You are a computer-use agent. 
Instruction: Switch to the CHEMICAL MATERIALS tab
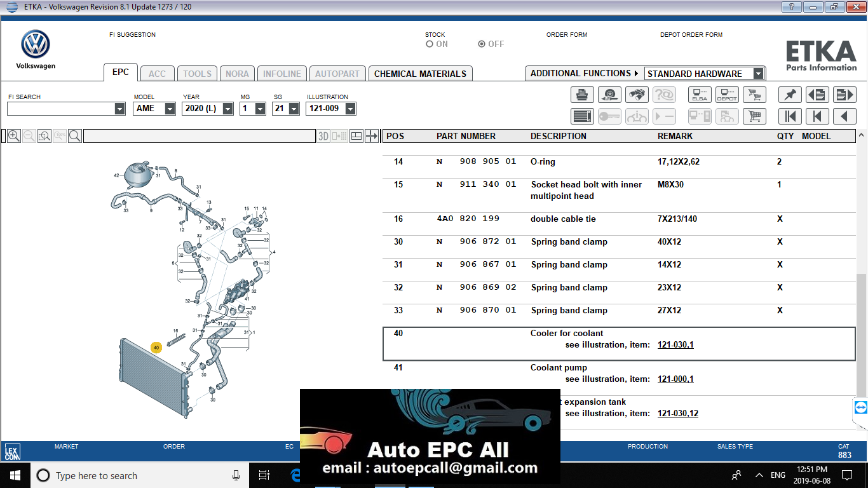(420, 73)
